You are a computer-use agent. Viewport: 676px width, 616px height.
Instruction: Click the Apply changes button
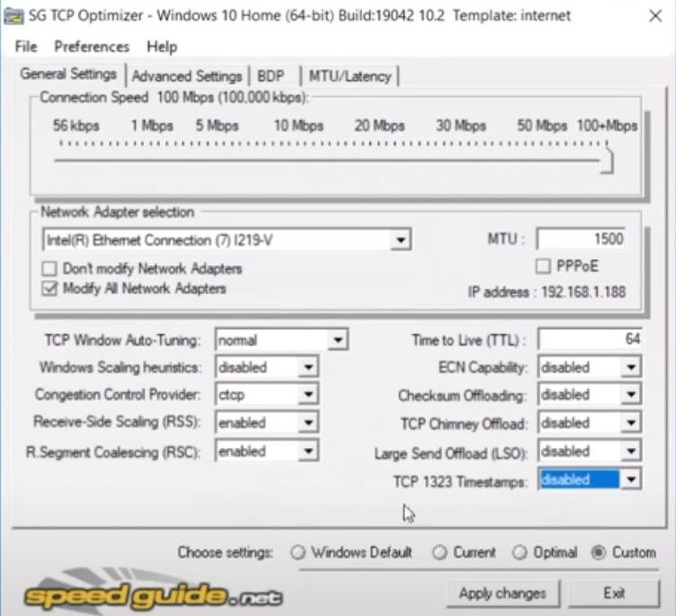point(502,594)
